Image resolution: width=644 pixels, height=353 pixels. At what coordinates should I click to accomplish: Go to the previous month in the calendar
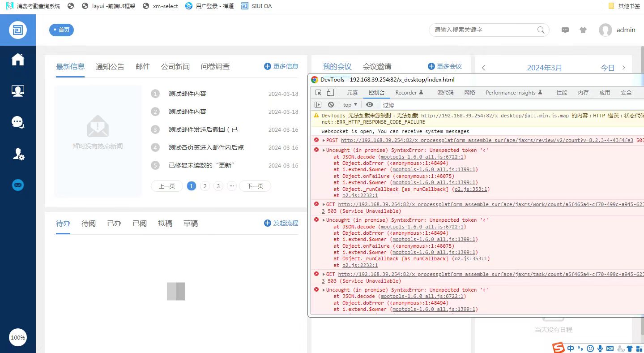coord(483,68)
